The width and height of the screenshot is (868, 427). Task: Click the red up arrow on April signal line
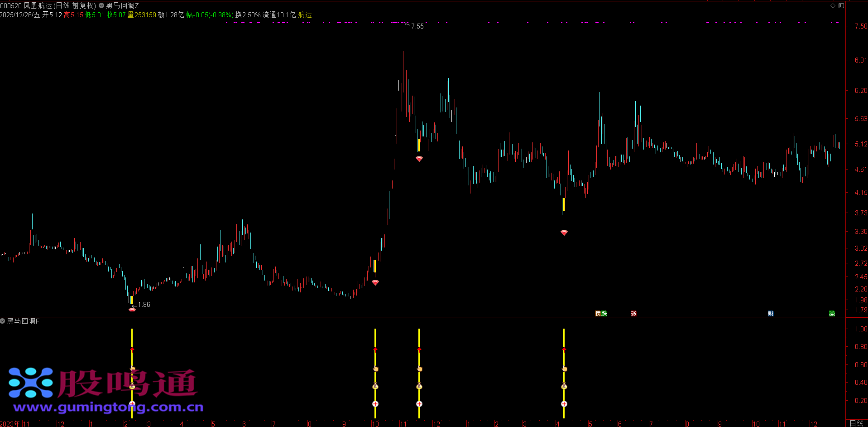[564, 349]
